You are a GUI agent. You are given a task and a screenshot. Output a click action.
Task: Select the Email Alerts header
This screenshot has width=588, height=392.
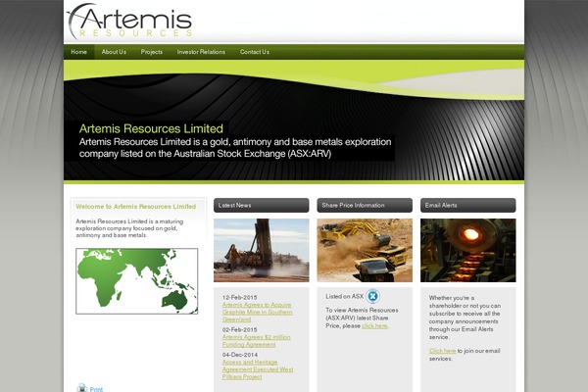point(468,205)
